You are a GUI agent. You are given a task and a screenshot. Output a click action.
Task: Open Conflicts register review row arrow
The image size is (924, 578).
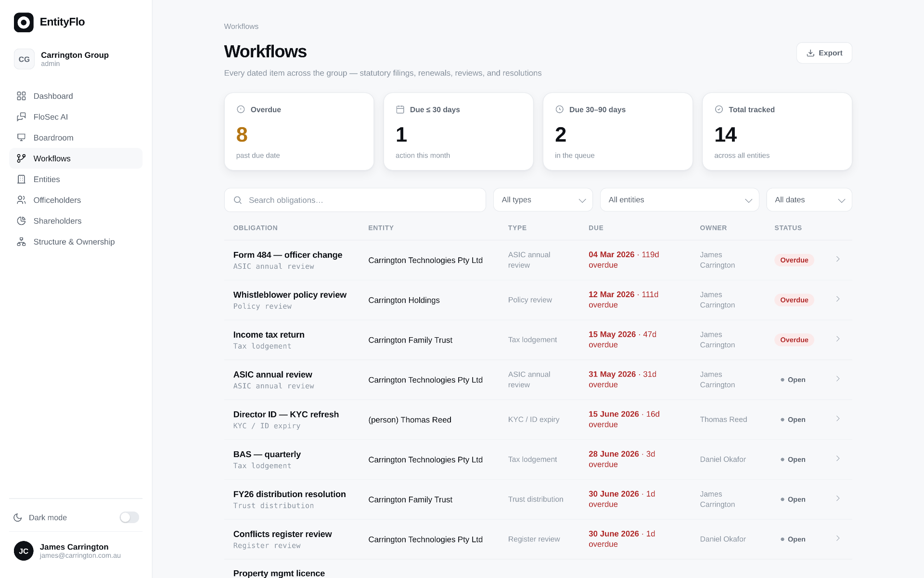click(x=838, y=539)
